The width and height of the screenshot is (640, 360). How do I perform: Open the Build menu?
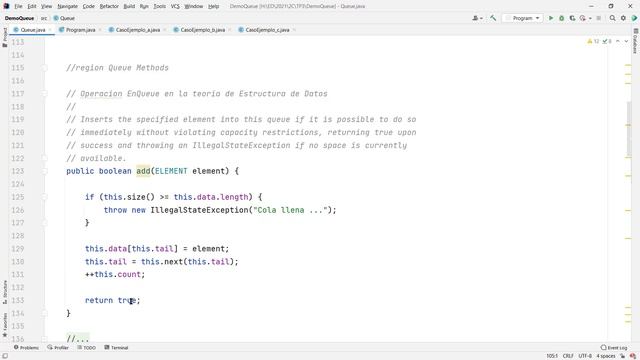tap(129, 6)
